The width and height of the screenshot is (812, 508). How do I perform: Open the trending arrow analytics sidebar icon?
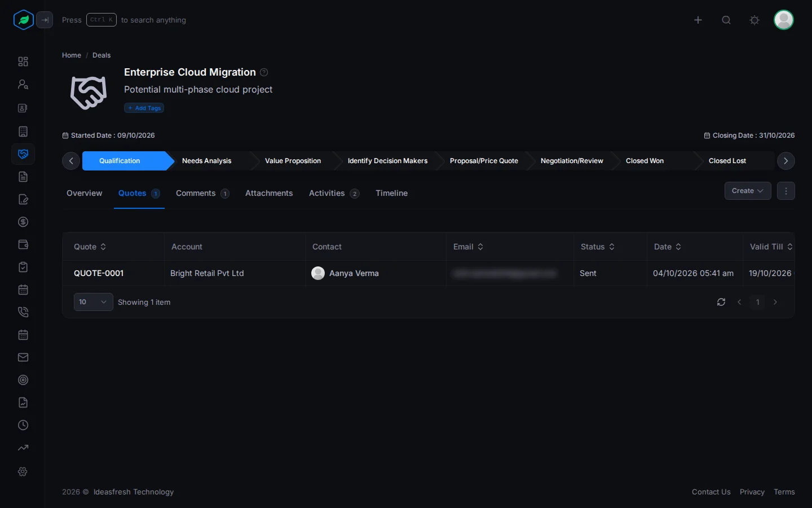coord(23,448)
